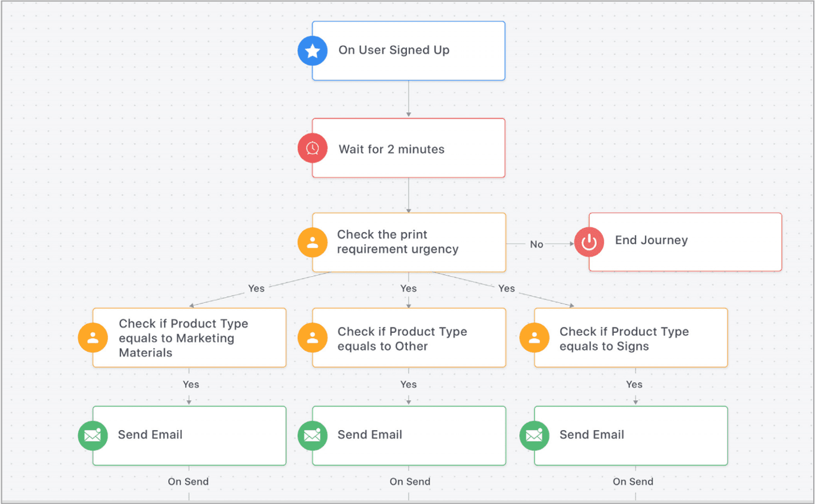Click person icon on Signs condition node

[x=534, y=337]
